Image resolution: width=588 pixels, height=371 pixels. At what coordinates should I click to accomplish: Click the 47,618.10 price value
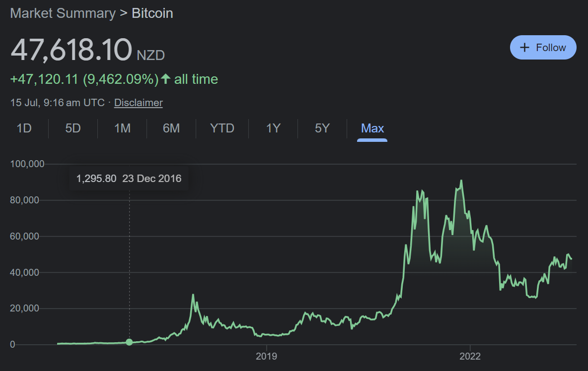pyautogui.click(x=71, y=50)
